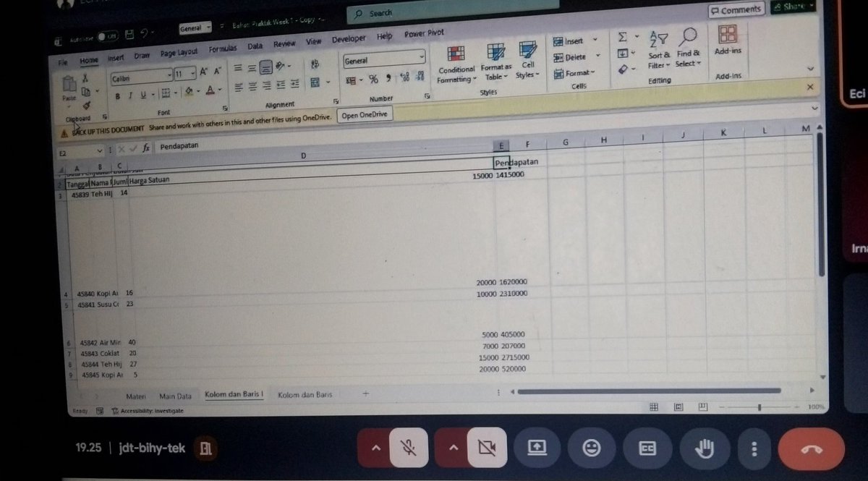Toggle captions CC button in Meet

tap(647, 449)
